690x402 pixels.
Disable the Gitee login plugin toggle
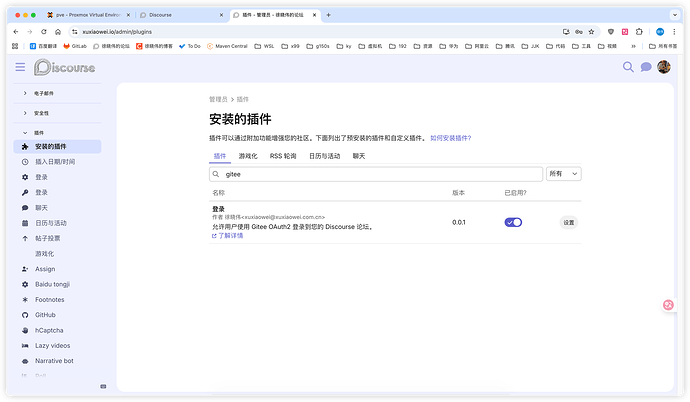(513, 222)
